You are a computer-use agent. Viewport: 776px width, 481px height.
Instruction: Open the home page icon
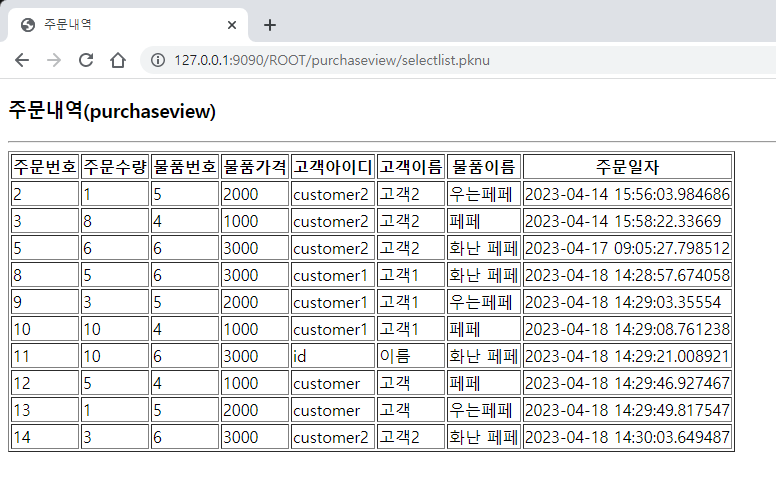point(118,60)
